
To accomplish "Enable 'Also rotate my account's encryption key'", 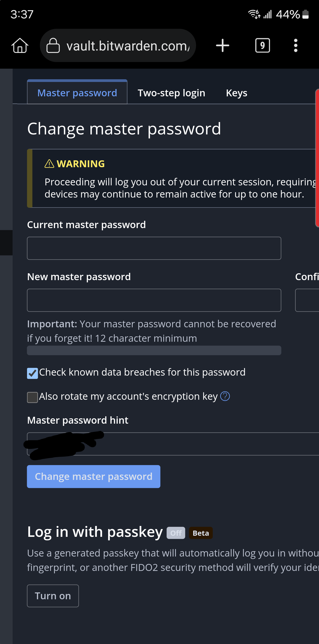I will coord(33,397).
